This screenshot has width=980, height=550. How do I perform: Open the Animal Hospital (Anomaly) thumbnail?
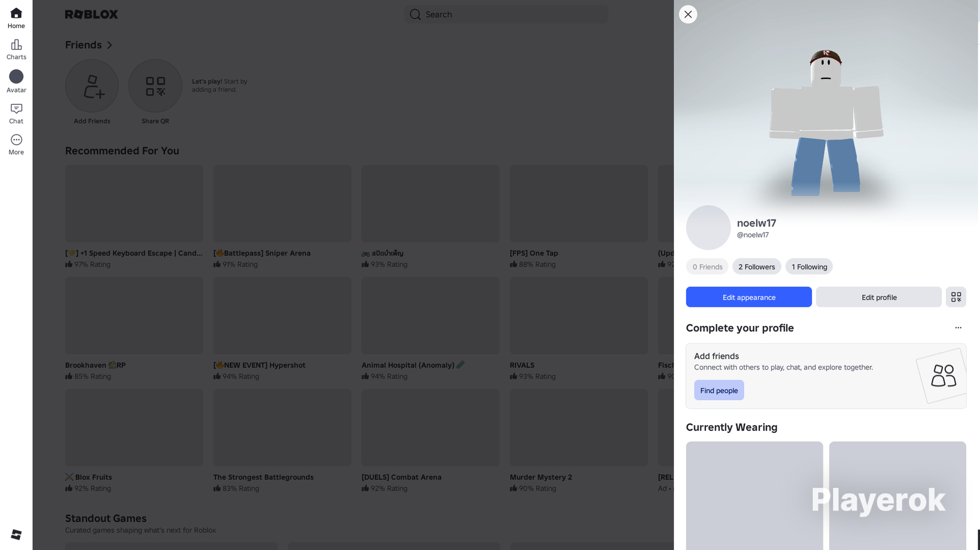[x=431, y=316]
